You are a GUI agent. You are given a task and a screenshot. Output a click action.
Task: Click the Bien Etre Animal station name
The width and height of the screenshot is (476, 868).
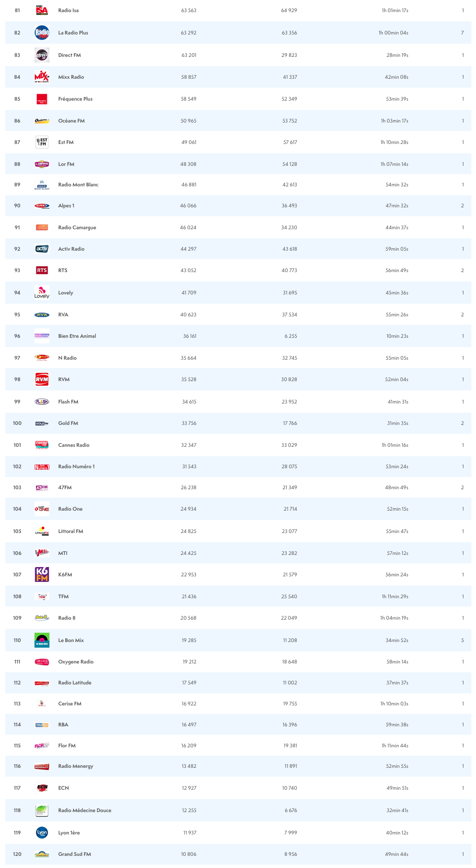click(x=77, y=336)
